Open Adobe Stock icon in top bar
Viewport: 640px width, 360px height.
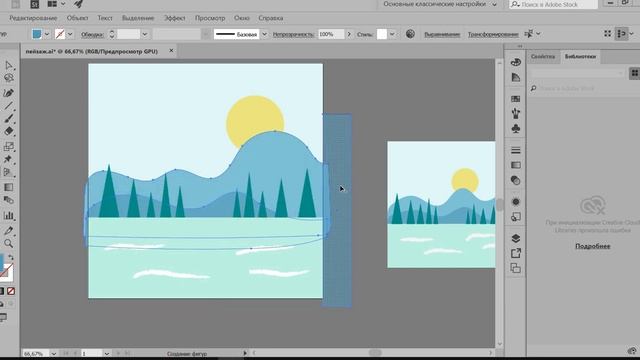(35, 4)
